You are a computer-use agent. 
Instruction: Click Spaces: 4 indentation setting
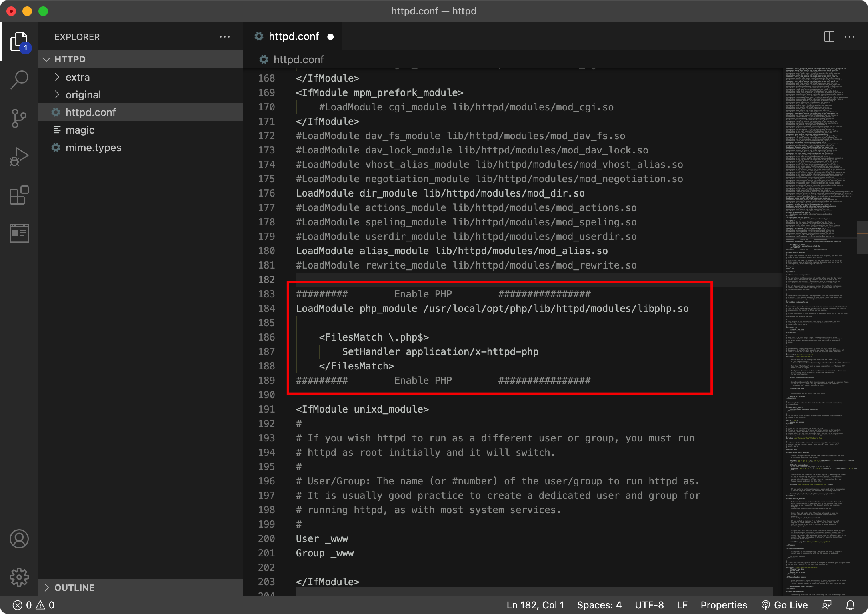click(599, 605)
